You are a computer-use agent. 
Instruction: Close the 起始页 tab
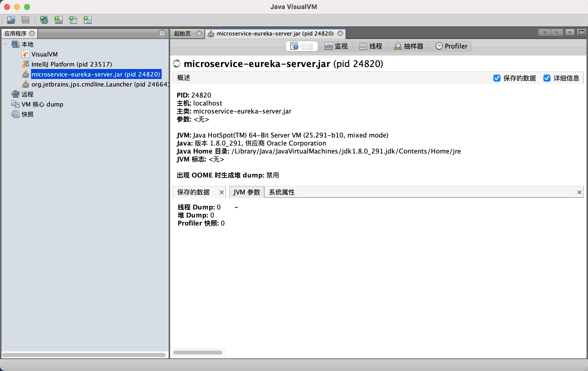pyautogui.click(x=199, y=33)
